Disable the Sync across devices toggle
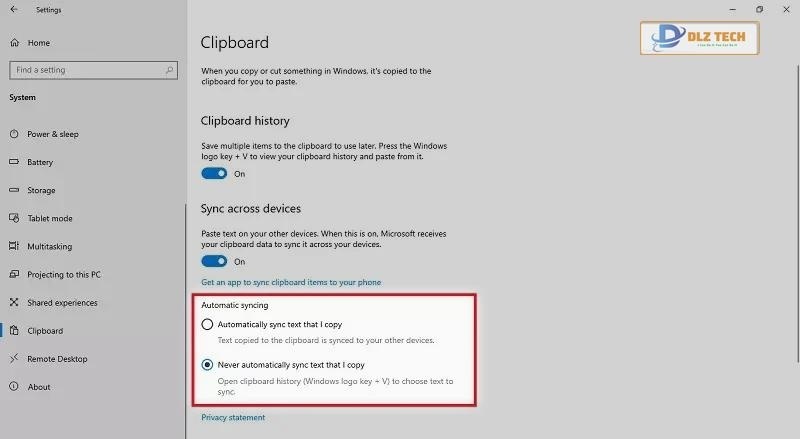800x439 pixels. (x=214, y=261)
